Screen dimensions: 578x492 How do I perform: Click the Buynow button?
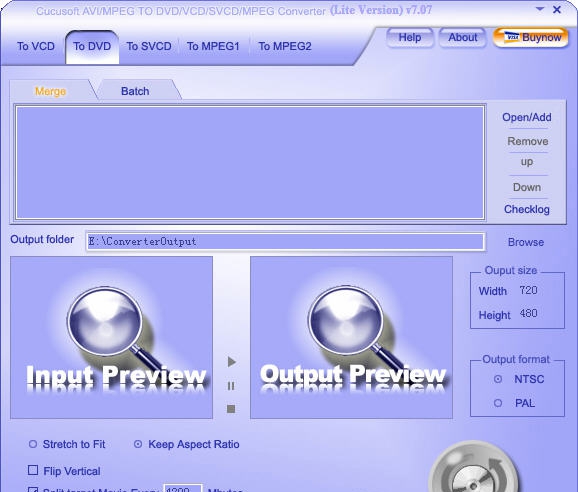click(x=531, y=38)
